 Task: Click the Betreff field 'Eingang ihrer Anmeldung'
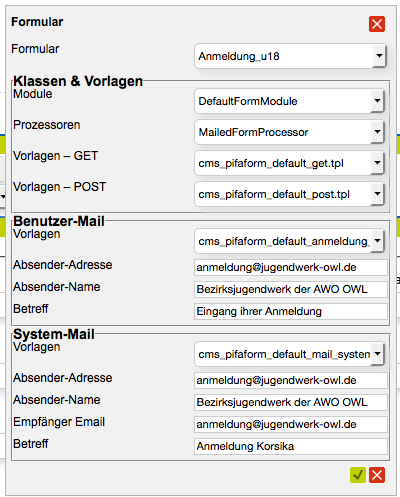291,311
